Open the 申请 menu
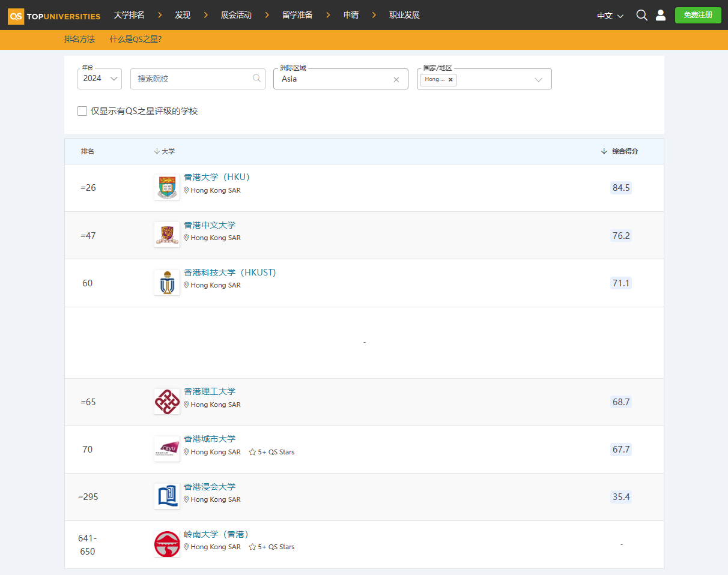This screenshot has width=728, height=575. (351, 15)
